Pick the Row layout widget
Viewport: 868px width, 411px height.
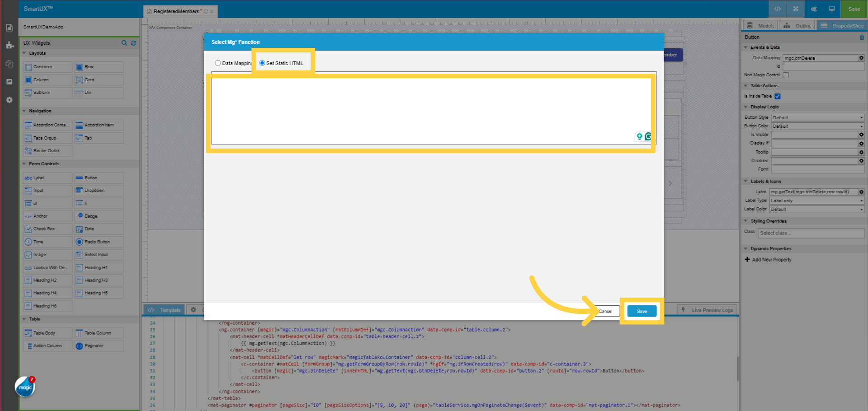point(99,67)
